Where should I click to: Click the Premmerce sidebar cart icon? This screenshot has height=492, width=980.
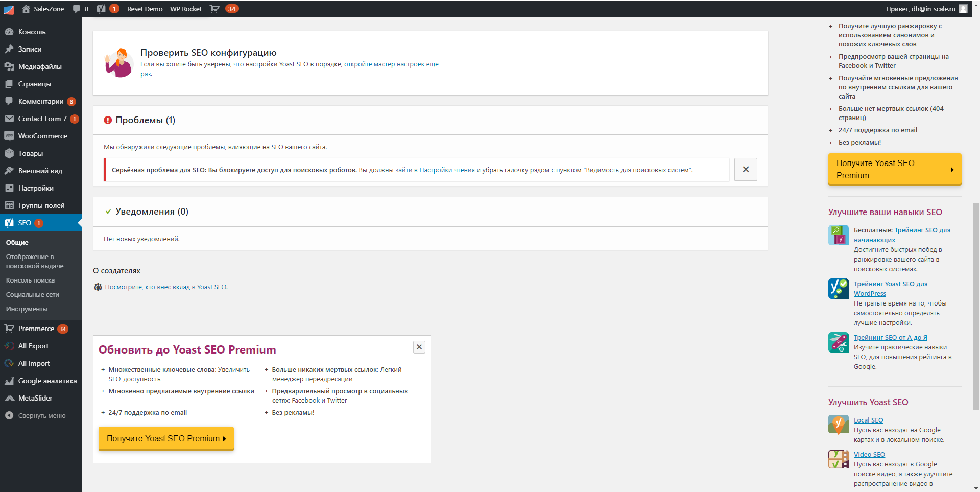[9, 329]
